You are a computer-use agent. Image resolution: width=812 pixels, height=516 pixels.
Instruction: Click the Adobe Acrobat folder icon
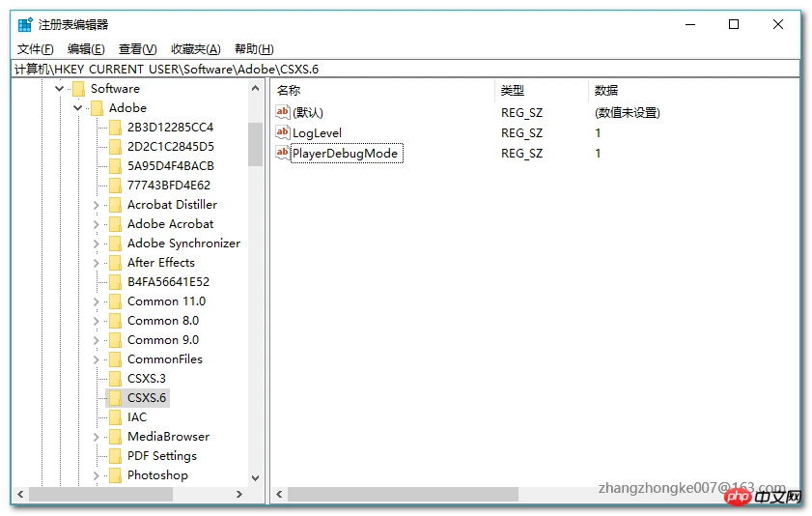[116, 224]
